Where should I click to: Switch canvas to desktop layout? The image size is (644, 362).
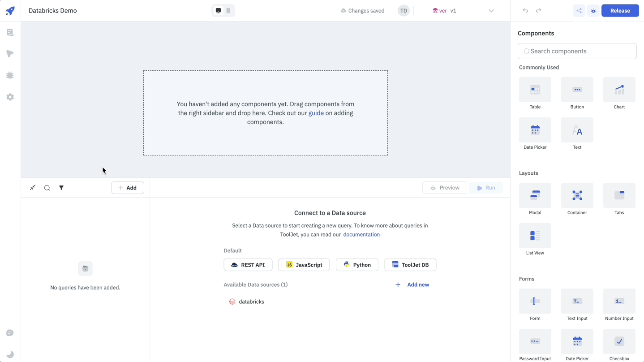(218, 11)
